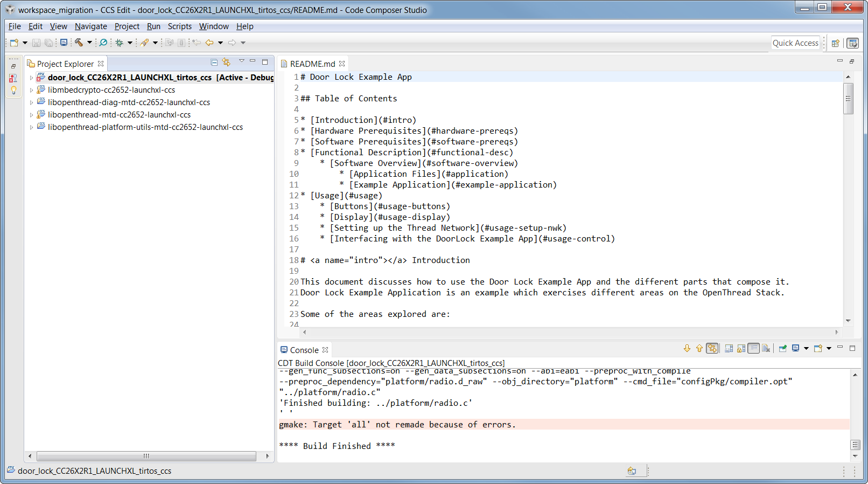Click the Flash flashlight icon

(x=144, y=43)
